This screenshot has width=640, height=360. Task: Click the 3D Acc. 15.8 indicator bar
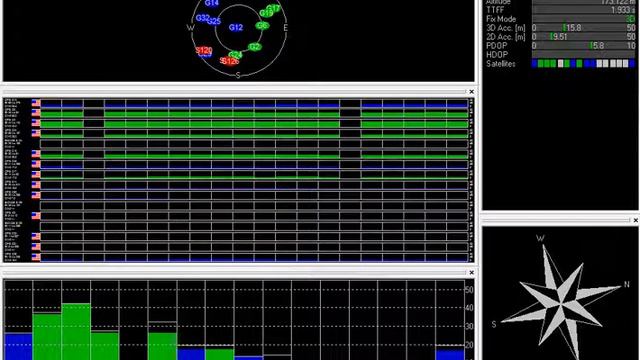[x=584, y=28]
